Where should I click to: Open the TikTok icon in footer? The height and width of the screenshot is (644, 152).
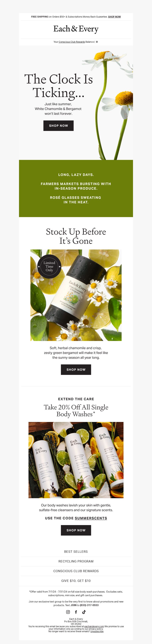(84, 612)
